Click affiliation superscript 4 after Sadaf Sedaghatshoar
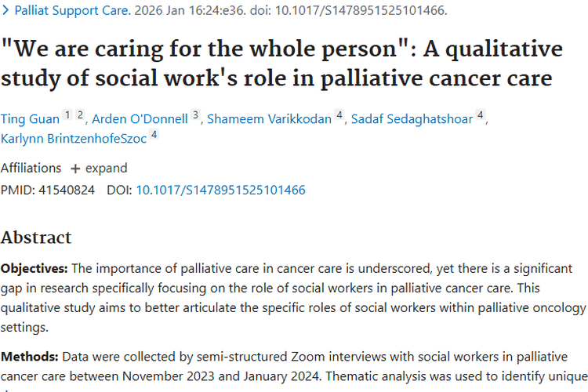Viewport: 588px width, 392px height. (481, 116)
